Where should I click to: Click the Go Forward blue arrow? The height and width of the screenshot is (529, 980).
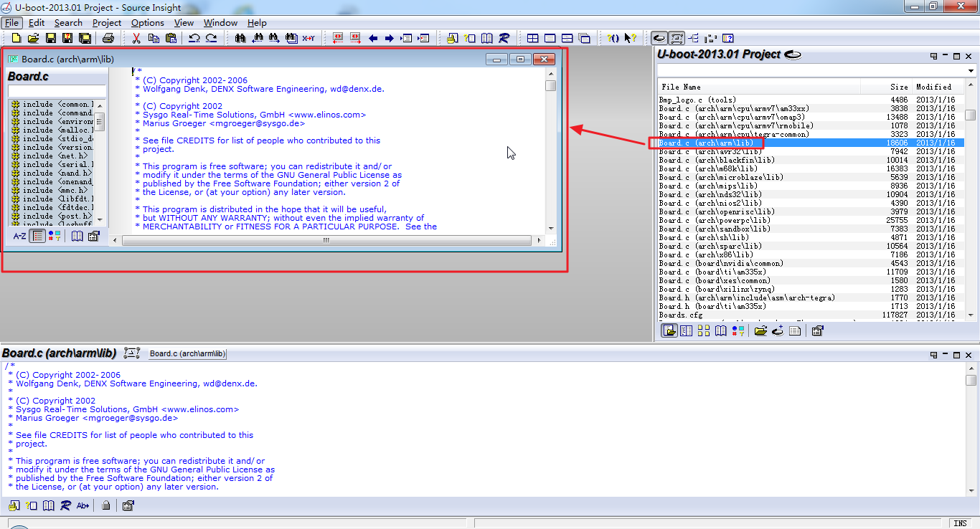point(390,38)
